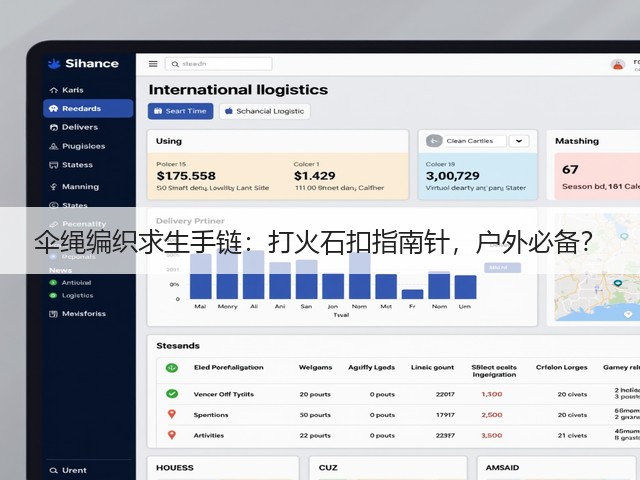This screenshot has height=480, width=640.
Task: Click the Seart Time button
Action: point(180,111)
